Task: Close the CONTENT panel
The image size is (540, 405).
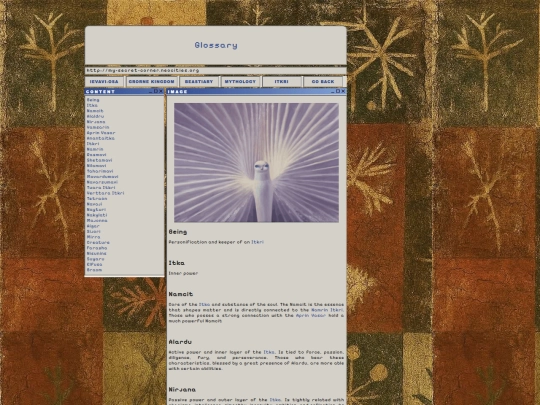Action: pos(160,91)
